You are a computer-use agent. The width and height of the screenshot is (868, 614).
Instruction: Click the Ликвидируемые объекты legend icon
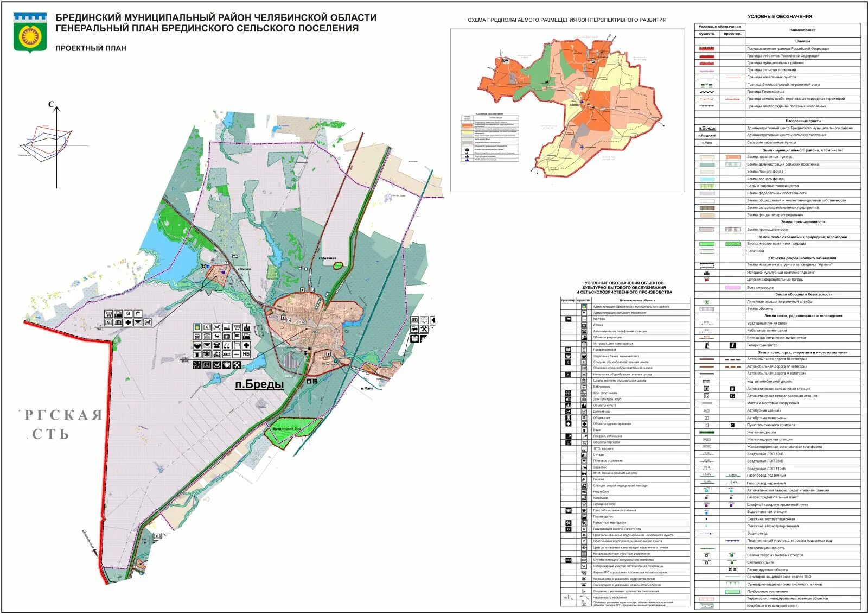click(x=733, y=569)
